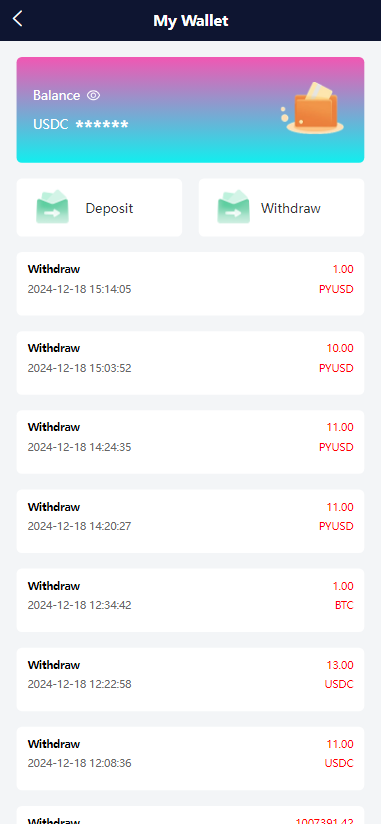Select the hidden USDC balance asterisks
This screenshot has height=824, width=381.
(x=102, y=125)
